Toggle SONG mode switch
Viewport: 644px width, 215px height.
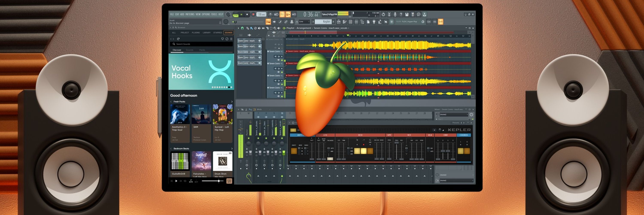[236, 15]
